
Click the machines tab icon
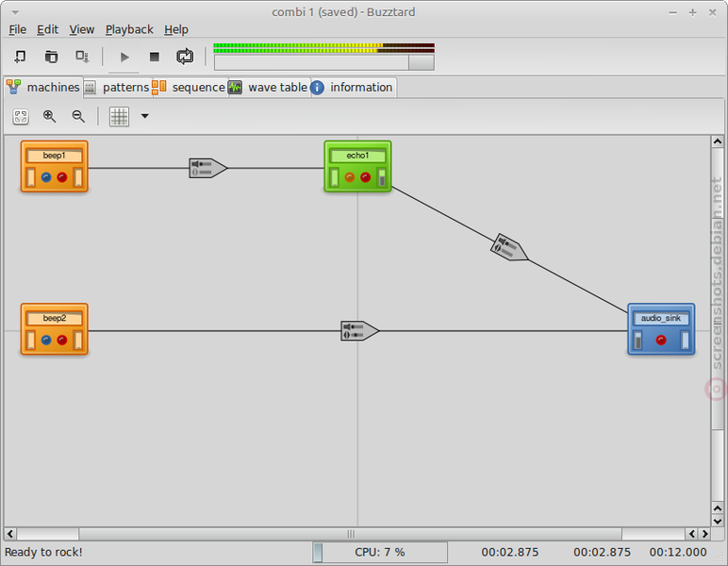[x=14, y=87]
